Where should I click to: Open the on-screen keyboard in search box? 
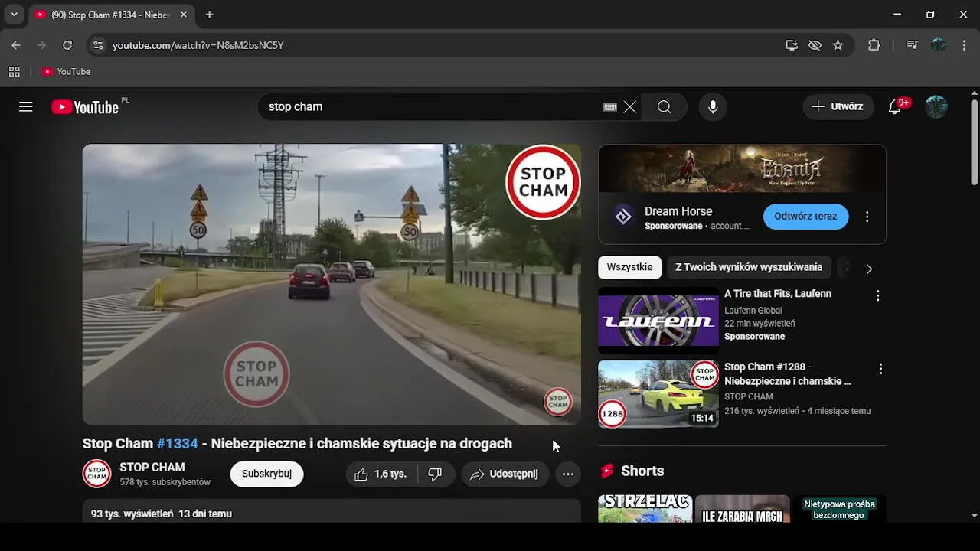(610, 107)
